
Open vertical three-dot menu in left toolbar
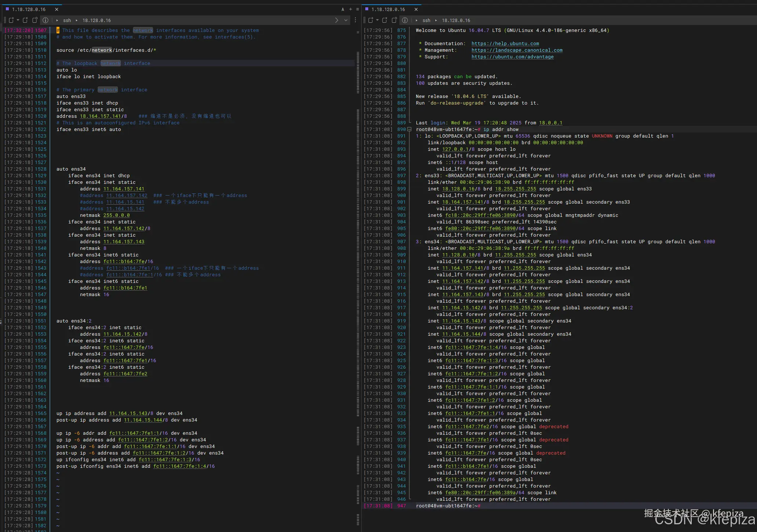click(x=355, y=20)
